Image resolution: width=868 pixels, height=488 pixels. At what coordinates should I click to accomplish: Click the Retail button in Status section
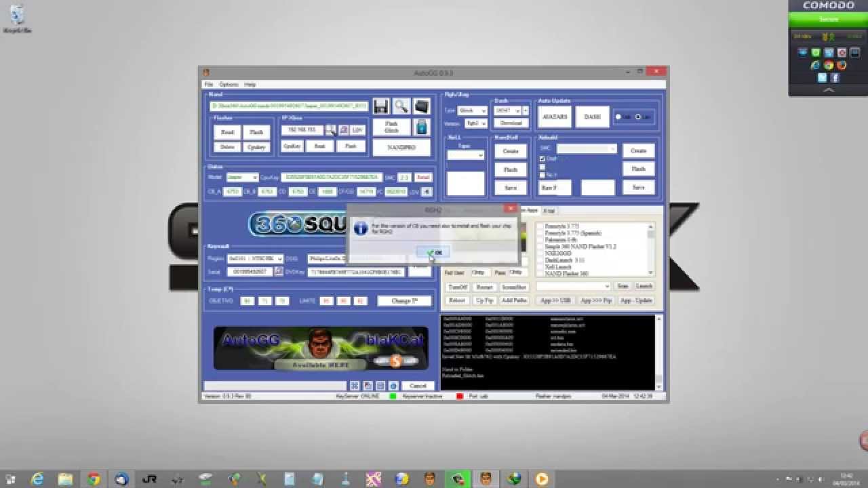pos(423,178)
